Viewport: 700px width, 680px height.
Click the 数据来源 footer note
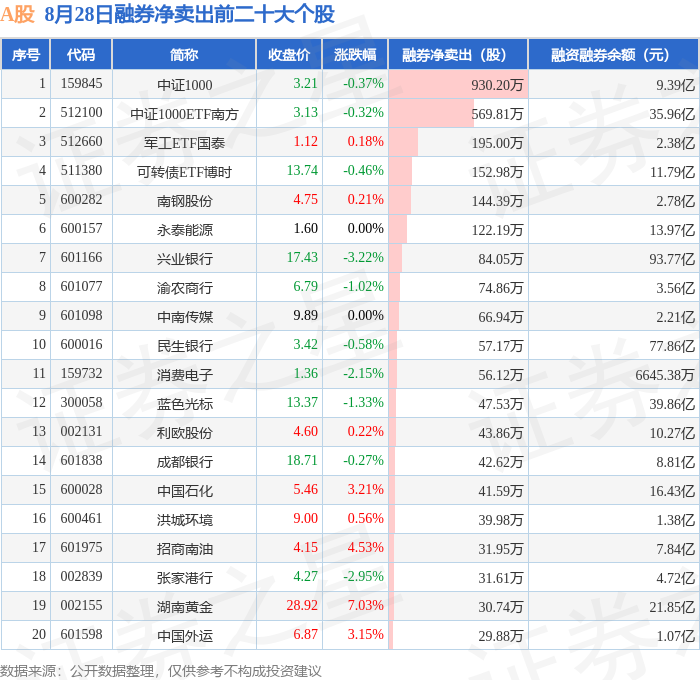click(161, 671)
